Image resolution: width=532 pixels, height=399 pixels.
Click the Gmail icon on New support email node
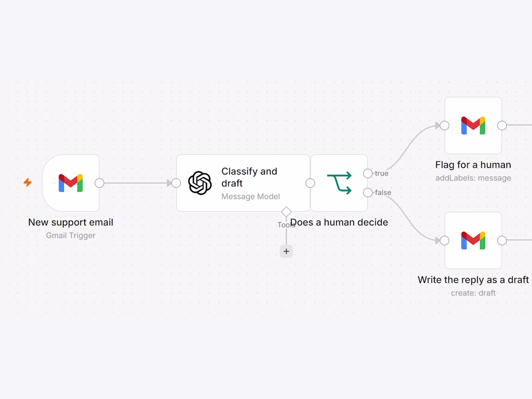tap(71, 183)
